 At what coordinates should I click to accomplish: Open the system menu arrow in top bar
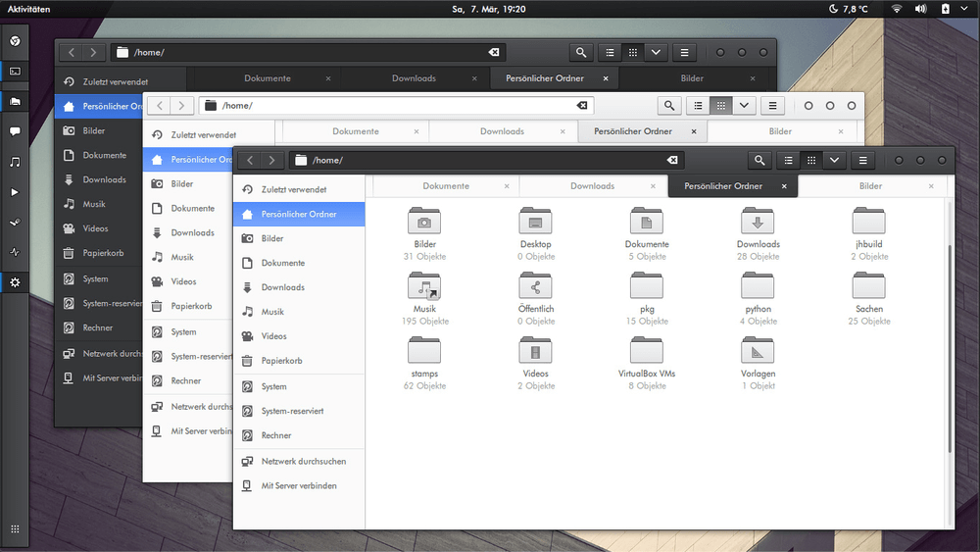[963, 9]
